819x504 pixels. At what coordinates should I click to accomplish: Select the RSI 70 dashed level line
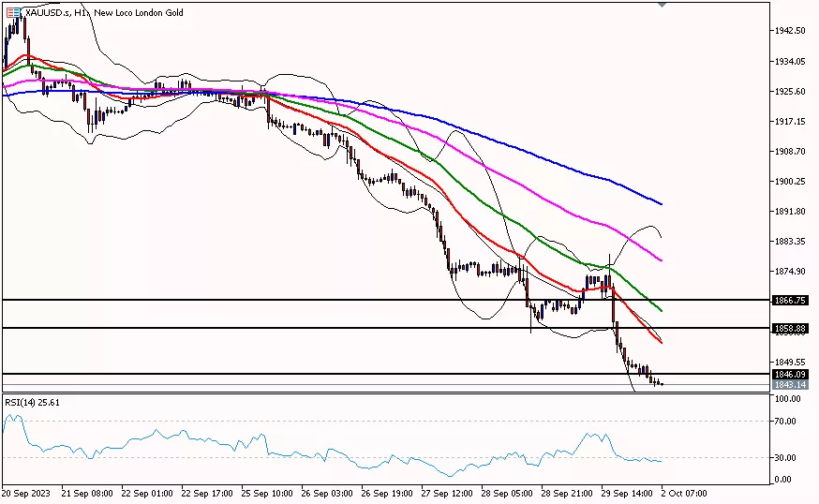[x=386, y=421]
